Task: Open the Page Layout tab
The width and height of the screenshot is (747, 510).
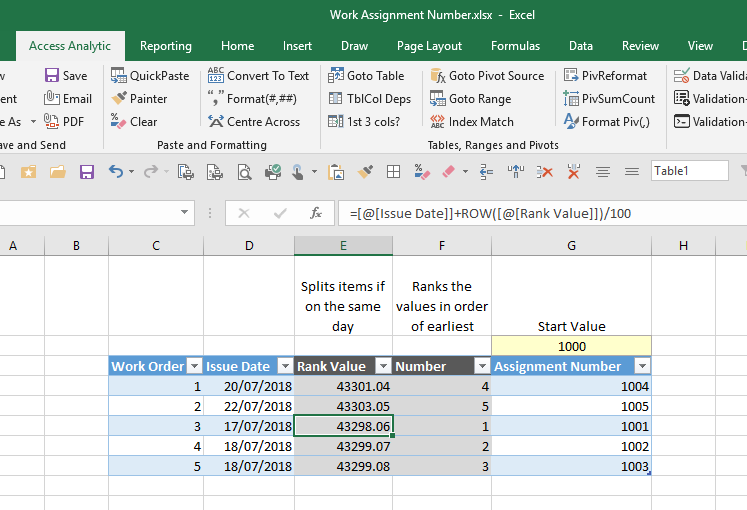Action: click(x=429, y=46)
